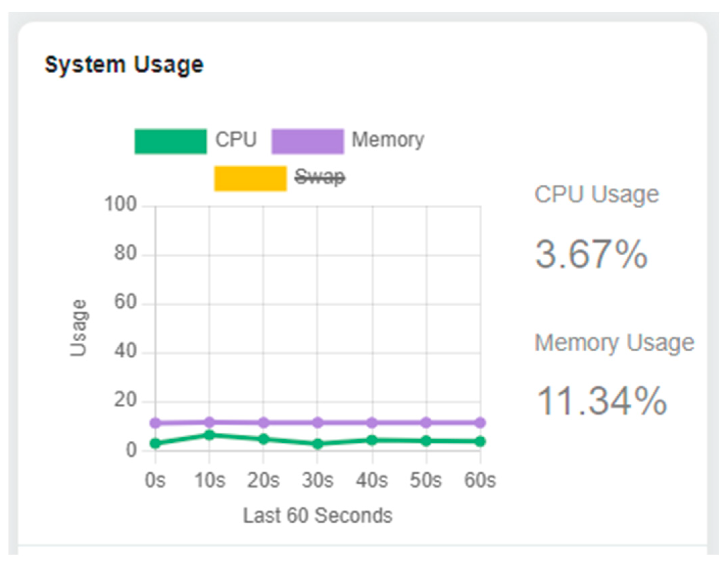This screenshot has width=728, height=566.
Task: Hide the CPU series via its legend label
Action: [x=236, y=140]
